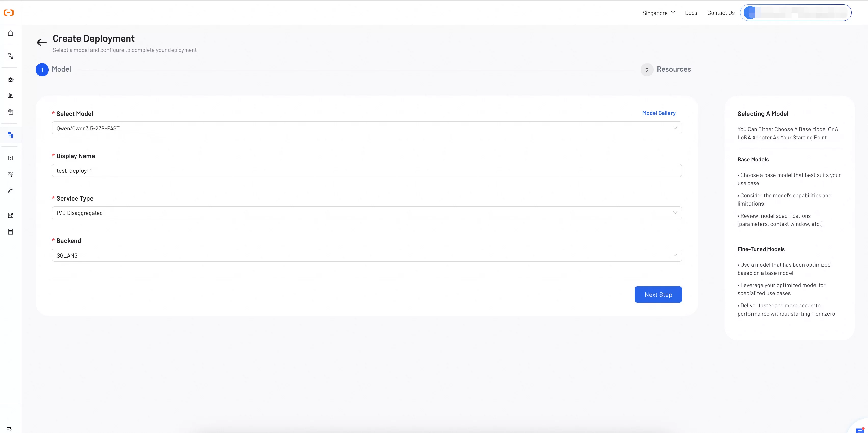Click the Display Name input field
This screenshot has height=433, width=868.
coord(367,170)
